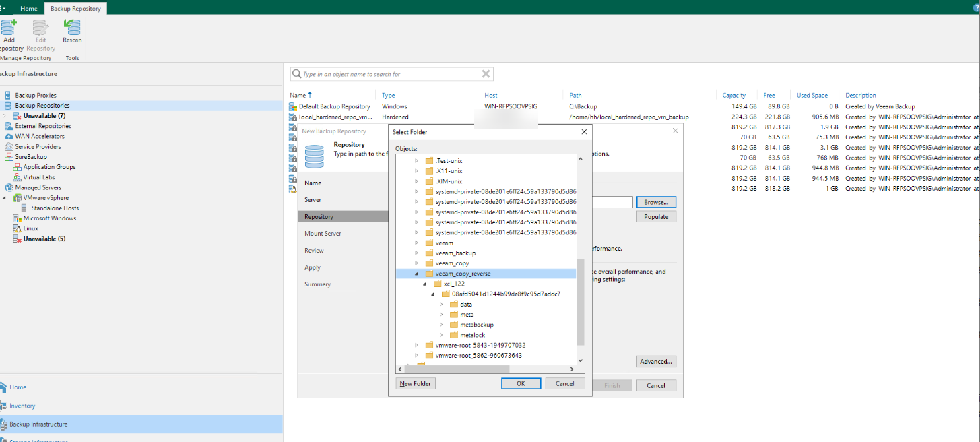Expand the metabackup folder node
This screenshot has height=442, width=980.
(x=441, y=325)
